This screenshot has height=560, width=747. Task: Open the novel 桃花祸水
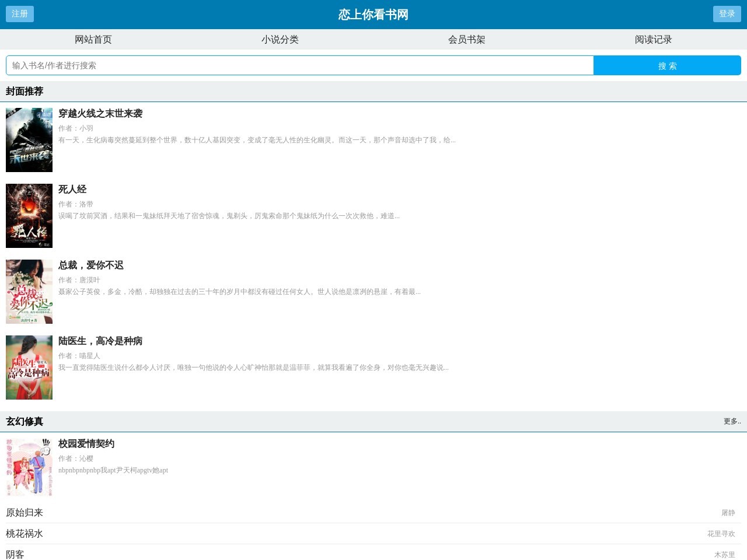25,534
